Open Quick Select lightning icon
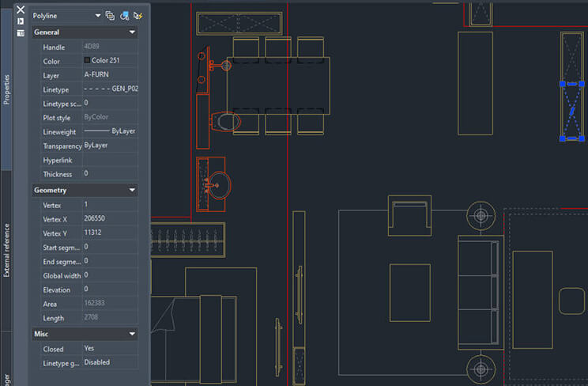588x386 pixels. pos(138,15)
